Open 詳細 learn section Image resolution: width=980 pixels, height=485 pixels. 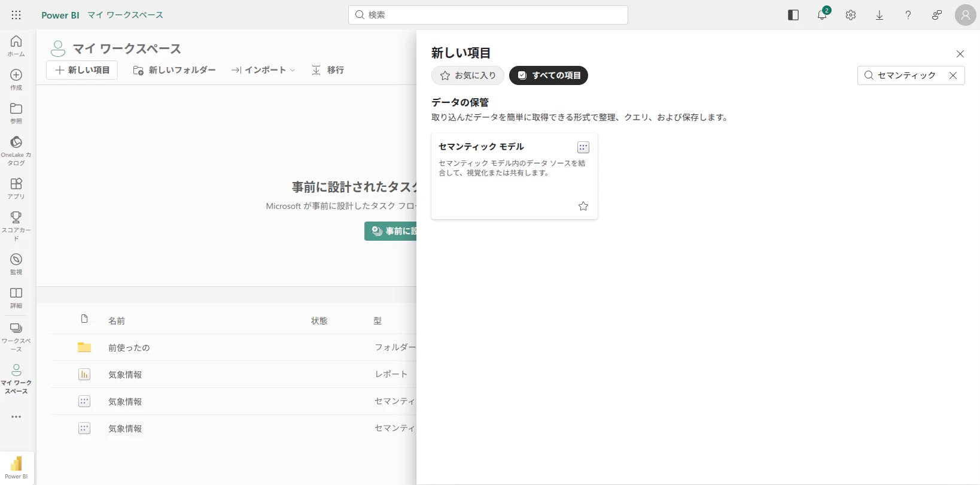(x=16, y=297)
